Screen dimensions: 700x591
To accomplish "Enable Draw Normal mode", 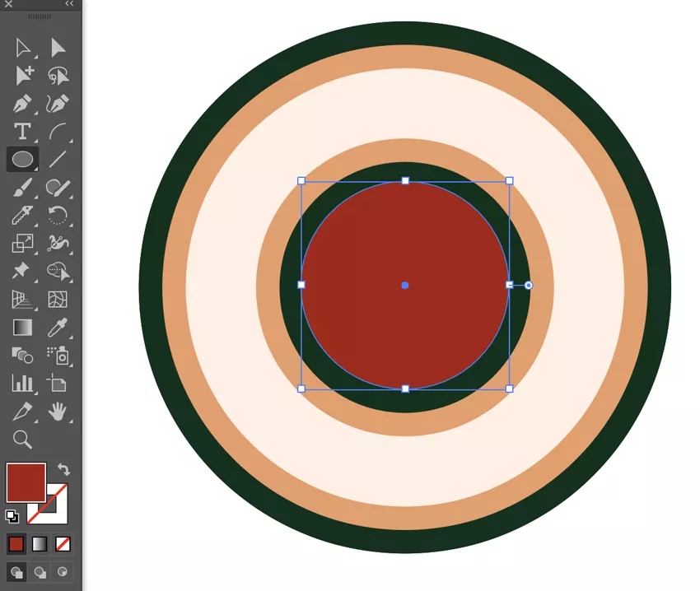I will (16, 572).
